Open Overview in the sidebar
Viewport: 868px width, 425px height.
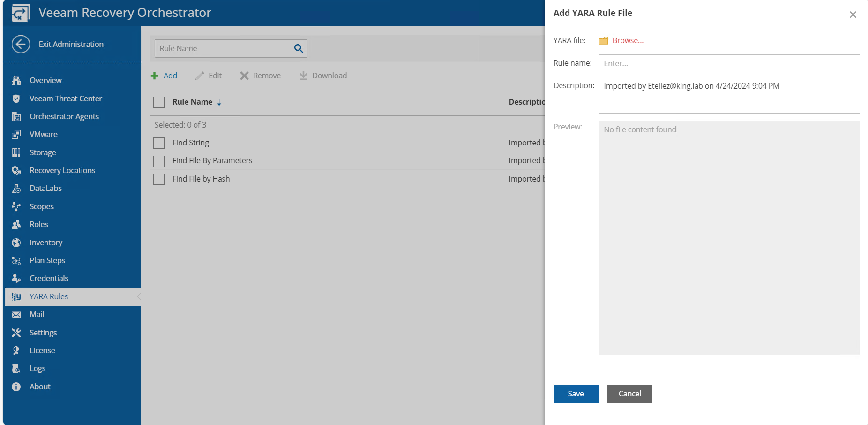[45, 80]
